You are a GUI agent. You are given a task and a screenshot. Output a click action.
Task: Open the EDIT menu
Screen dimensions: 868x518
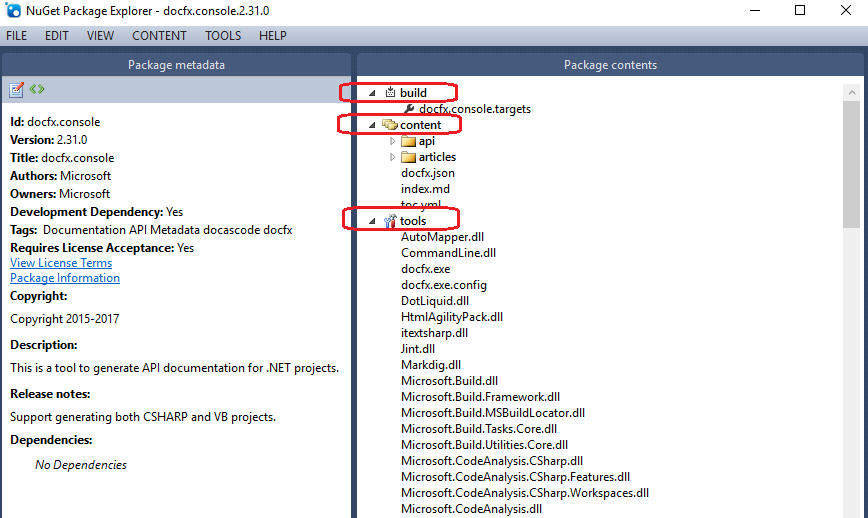tap(56, 36)
